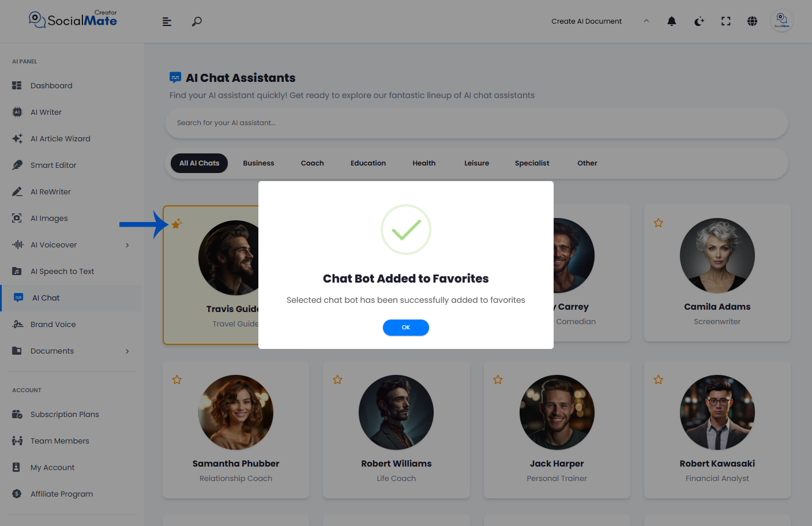Toggle the Robert Kawasaki favorite star
Screen dimensions: 812x526
(x=659, y=380)
